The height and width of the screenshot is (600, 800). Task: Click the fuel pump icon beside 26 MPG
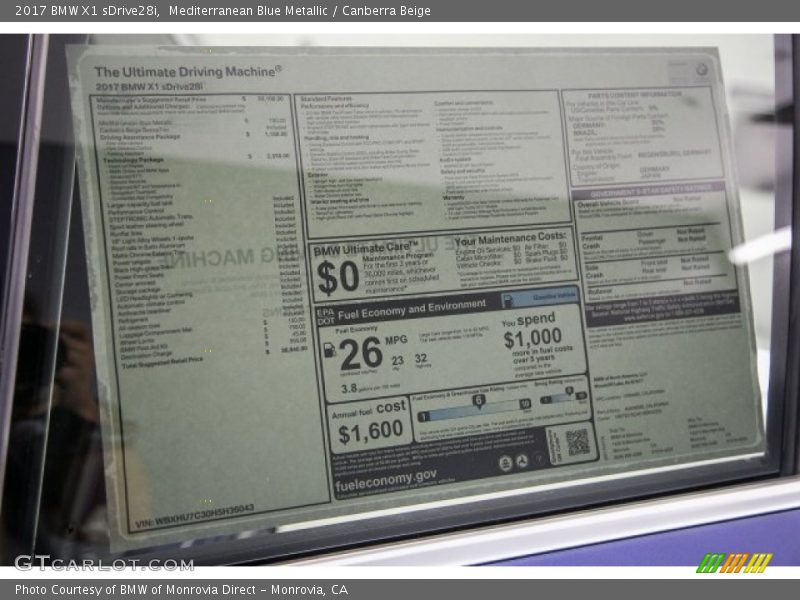click(x=329, y=350)
